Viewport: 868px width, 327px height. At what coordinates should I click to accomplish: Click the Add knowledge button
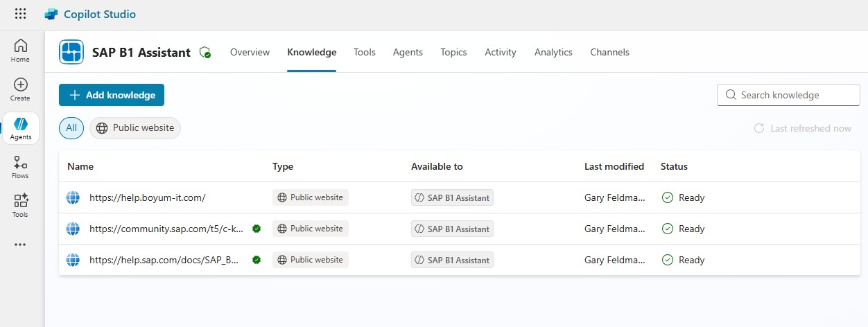pyautogui.click(x=112, y=95)
